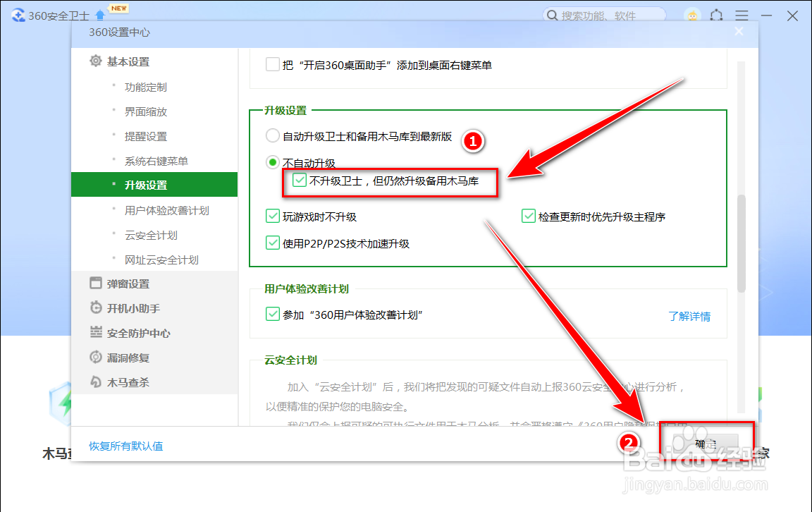Click the 弹窗设置 window icon
This screenshot has width=812, height=512.
point(96,283)
